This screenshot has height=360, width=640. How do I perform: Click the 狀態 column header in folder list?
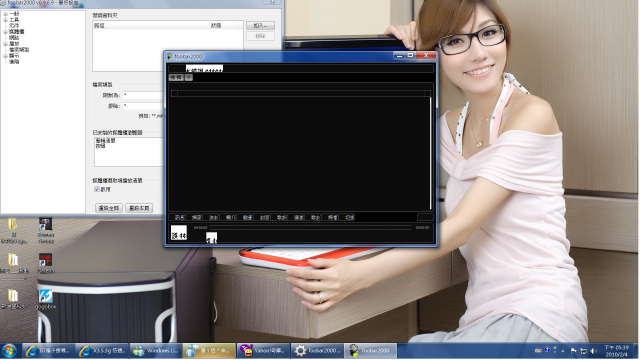click(224, 25)
